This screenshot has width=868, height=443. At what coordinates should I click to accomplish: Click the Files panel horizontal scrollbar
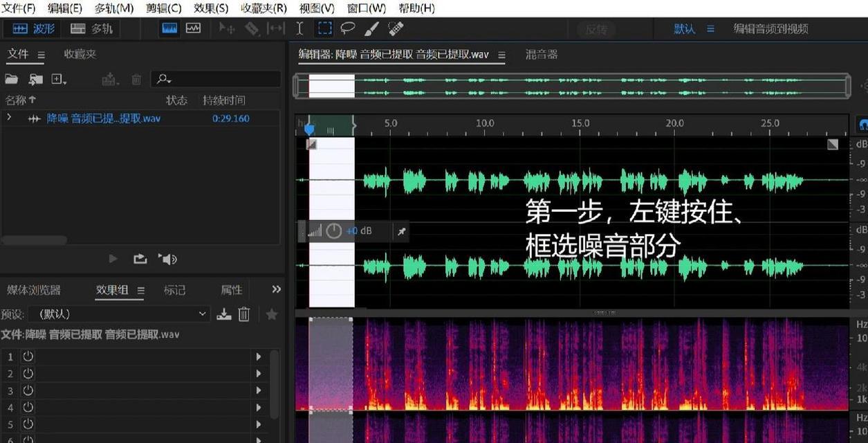(x=34, y=240)
